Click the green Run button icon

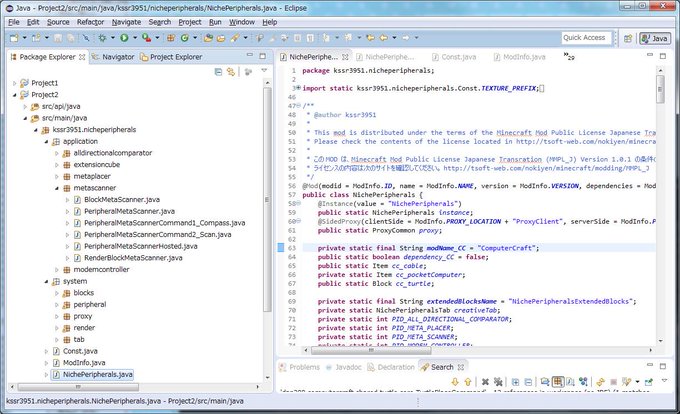[124, 38]
